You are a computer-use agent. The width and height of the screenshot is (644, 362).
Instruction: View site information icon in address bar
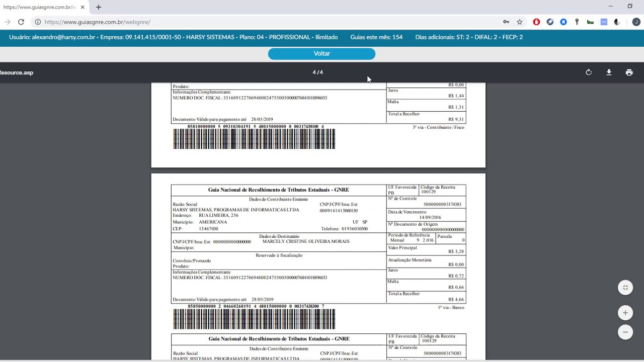[x=38, y=22]
